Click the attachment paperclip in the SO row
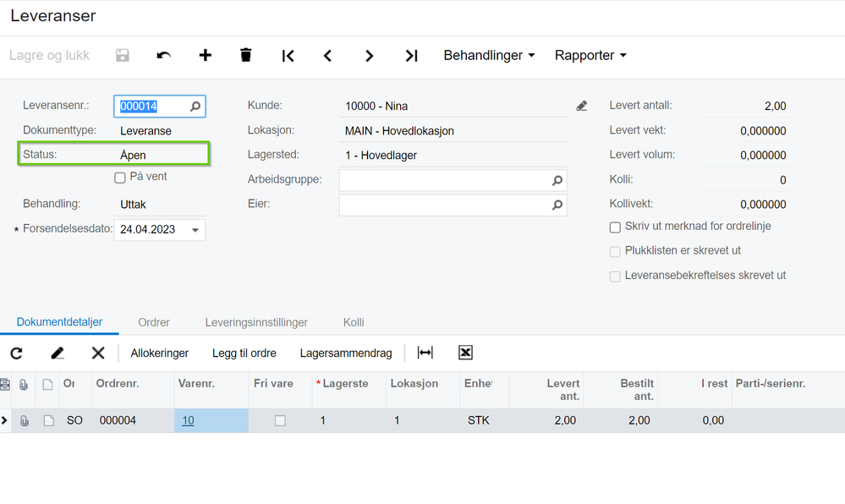The width and height of the screenshot is (845, 504). (25, 420)
